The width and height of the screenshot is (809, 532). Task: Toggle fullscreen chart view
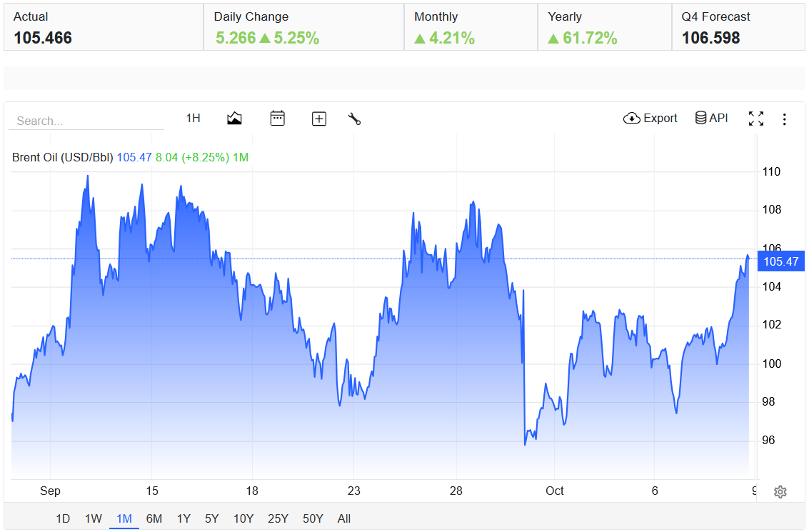pos(756,119)
